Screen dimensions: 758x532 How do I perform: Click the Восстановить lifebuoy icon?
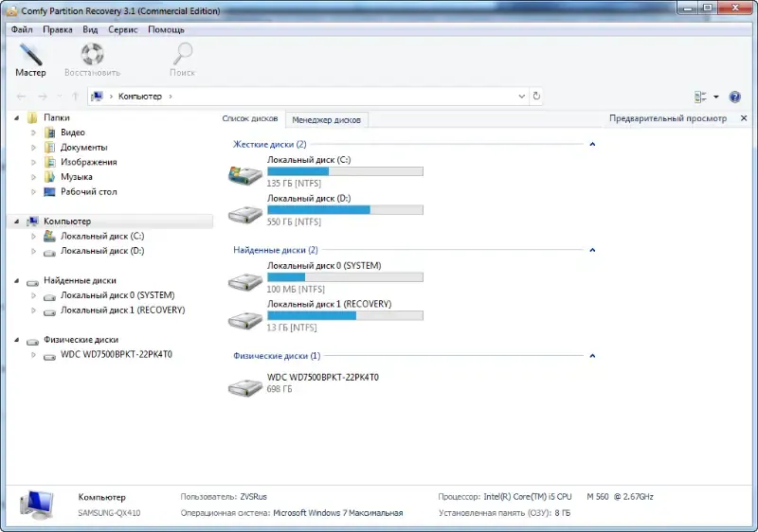(92, 54)
